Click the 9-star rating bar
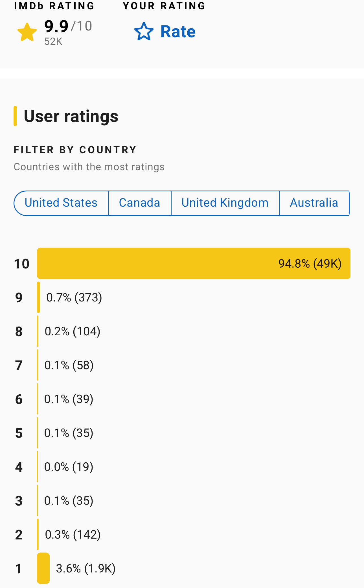The width and height of the screenshot is (364, 588). click(x=38, y=297)
